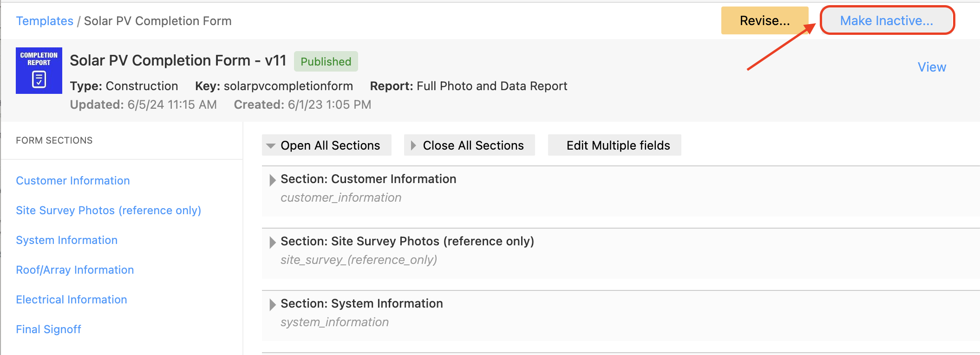This screenshot has width=980, height=355.
Task: Click the Published status badge
Action: [x=326, y=61]
